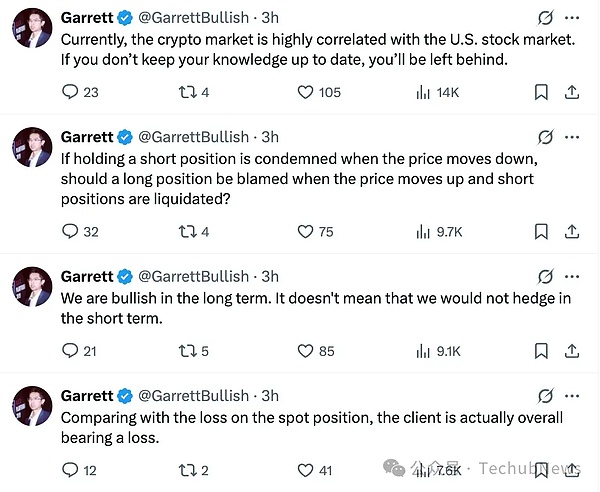Bookmark the crypto market correlation tweet
The height and width of the screenshot is (492, 600).
tap(541, 92)
